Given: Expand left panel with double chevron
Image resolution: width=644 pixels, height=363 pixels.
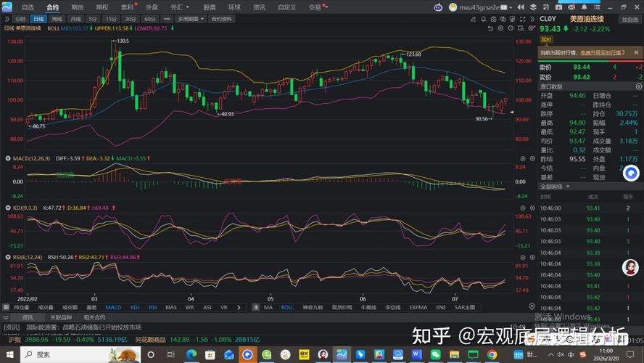Looking at the screenshot, I should [7, 19].
